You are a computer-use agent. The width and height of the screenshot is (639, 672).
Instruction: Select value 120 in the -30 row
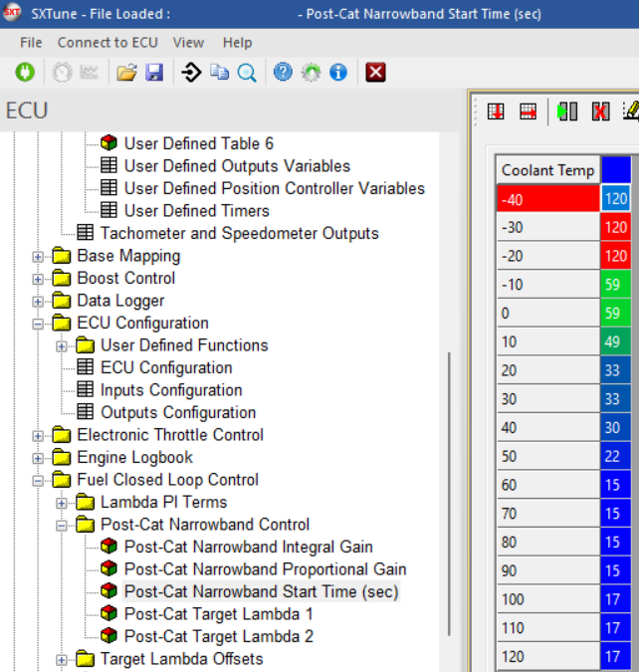[x=616, y=227]
